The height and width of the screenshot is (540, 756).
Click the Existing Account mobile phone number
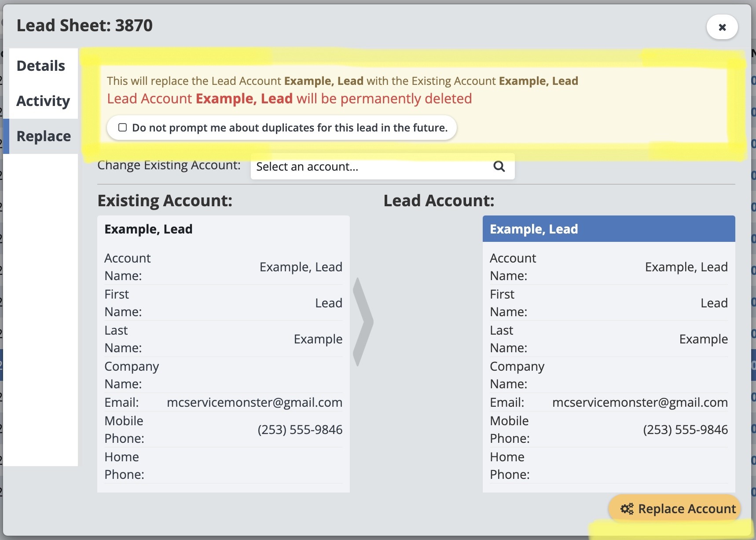[300, 430]
